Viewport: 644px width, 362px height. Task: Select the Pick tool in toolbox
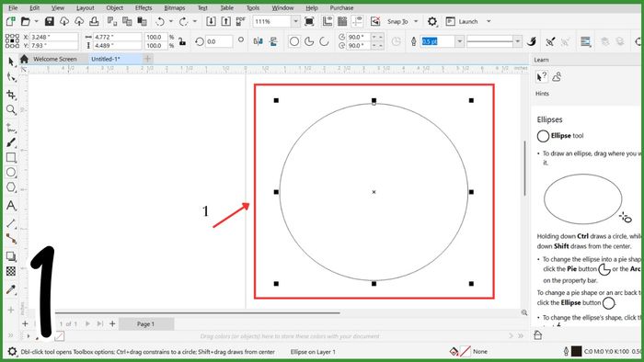click(11, 62)
